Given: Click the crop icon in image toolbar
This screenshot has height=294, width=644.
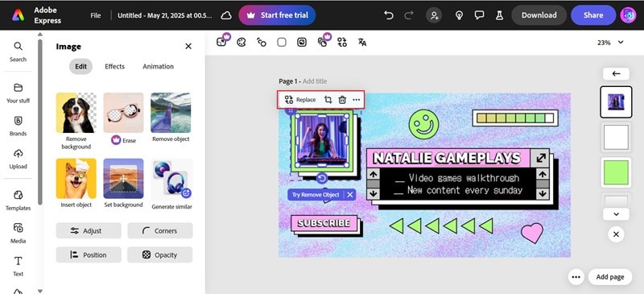Looking at the screenshot, I should pos(328,100).
